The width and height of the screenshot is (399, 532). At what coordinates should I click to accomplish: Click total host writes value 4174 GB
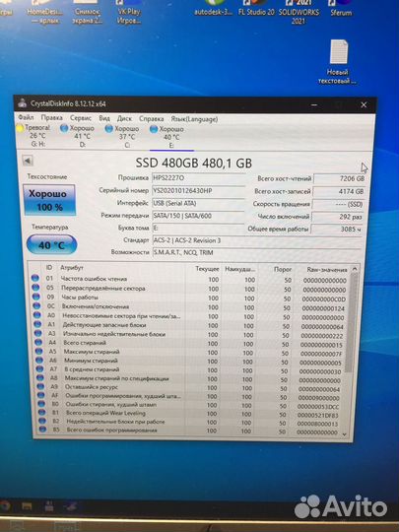click(338, 191)
